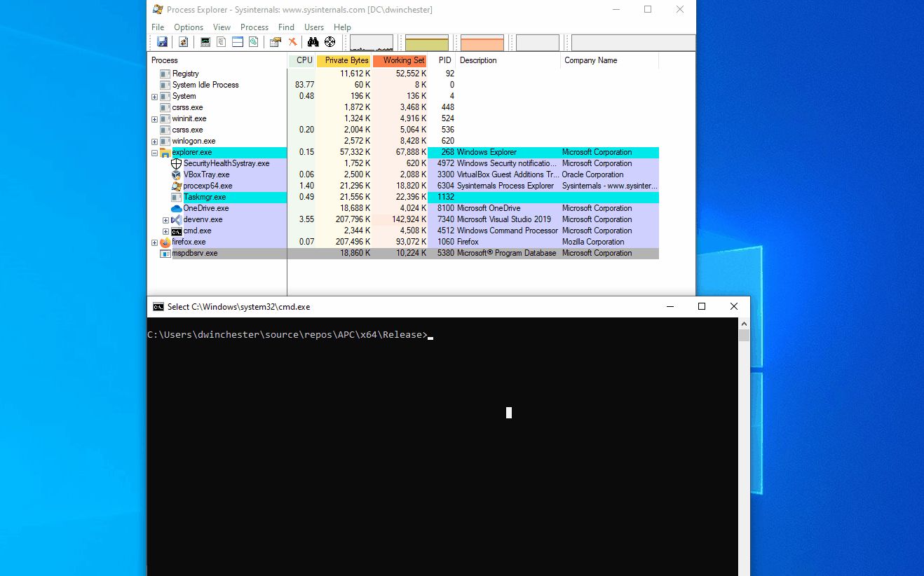Click the cmd.exe window title bar icon
This screenshot has height=576, width=924.
(158, 307)
